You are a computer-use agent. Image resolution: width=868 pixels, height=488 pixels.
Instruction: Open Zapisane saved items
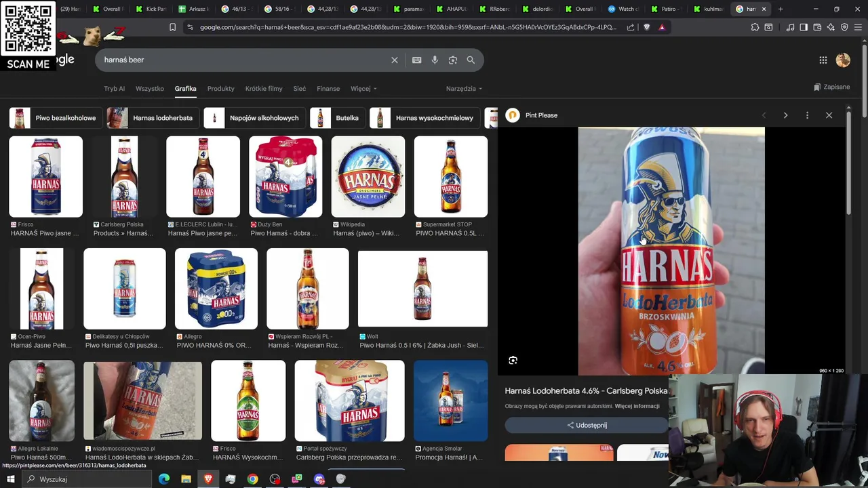[x=831, y=87]
